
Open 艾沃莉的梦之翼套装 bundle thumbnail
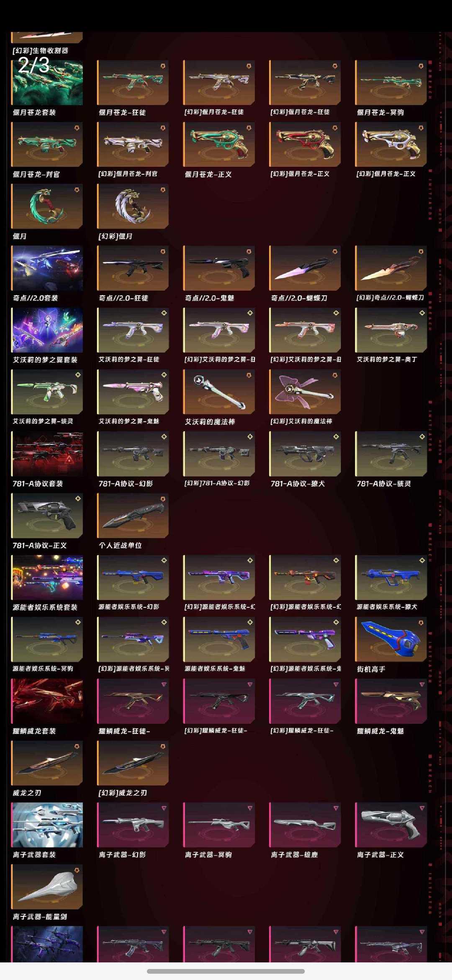pos(47,330)
